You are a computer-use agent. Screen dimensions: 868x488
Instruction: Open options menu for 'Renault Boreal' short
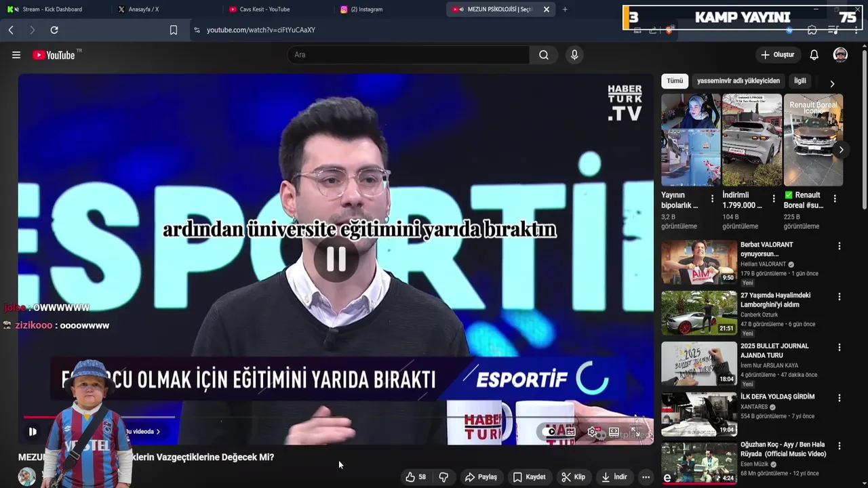coord(835,199)
